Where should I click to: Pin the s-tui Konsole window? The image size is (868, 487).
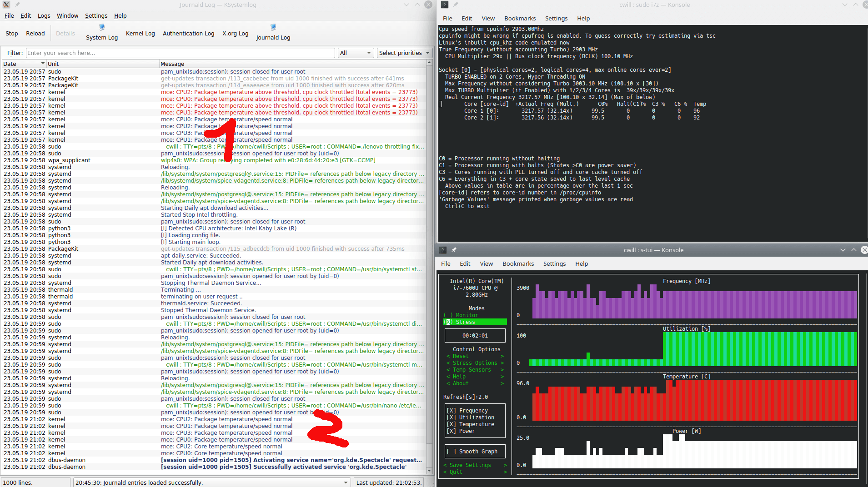[x=454, y=250]
